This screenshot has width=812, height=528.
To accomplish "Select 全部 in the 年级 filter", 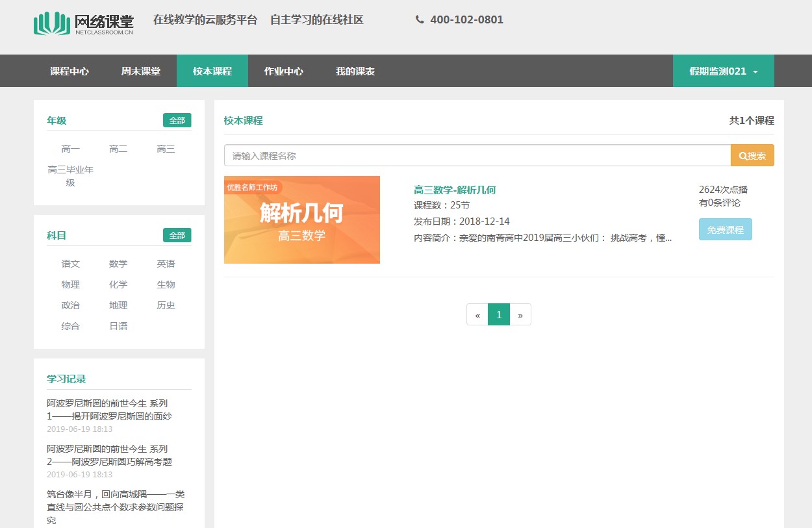I will 177,120.
